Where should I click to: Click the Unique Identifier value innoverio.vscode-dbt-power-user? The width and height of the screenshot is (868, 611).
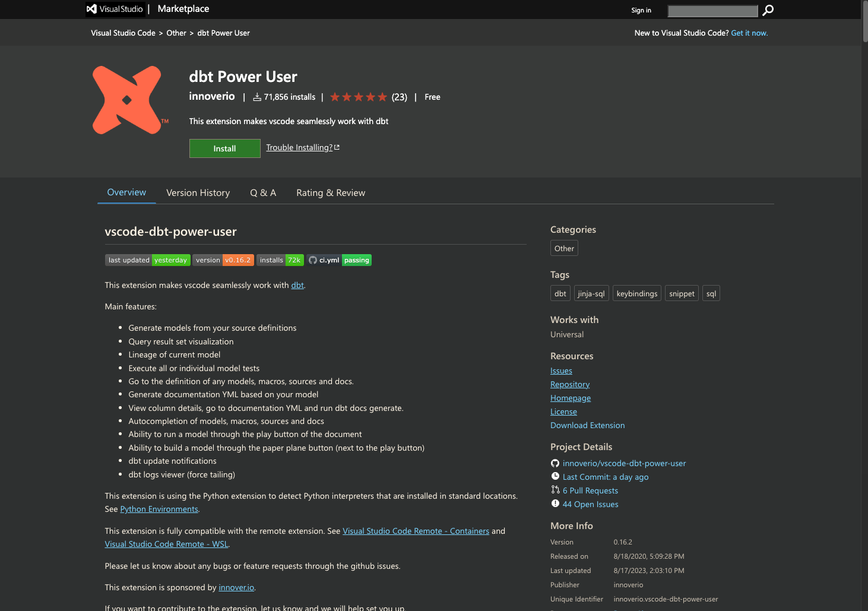pyautogui.click(x=666, y=599)
